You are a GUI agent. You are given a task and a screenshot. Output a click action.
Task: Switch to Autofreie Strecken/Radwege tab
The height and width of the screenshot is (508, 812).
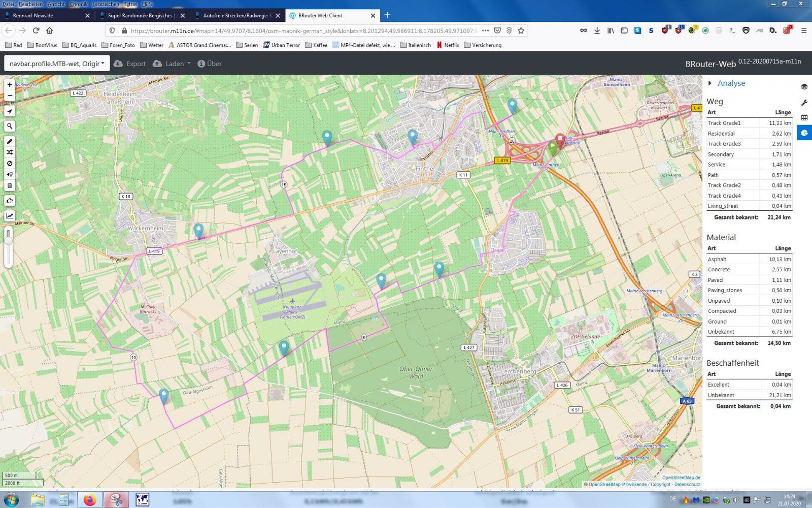point(239,16)
